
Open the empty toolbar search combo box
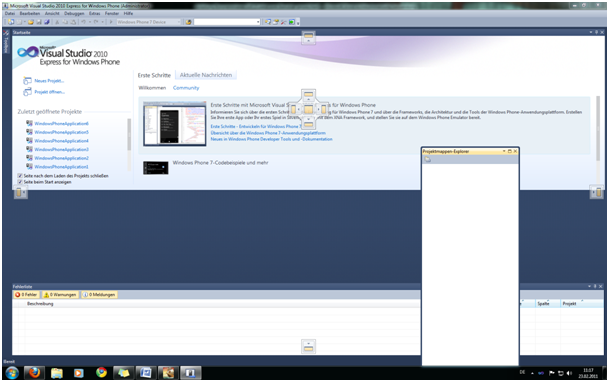click(227, 22)
